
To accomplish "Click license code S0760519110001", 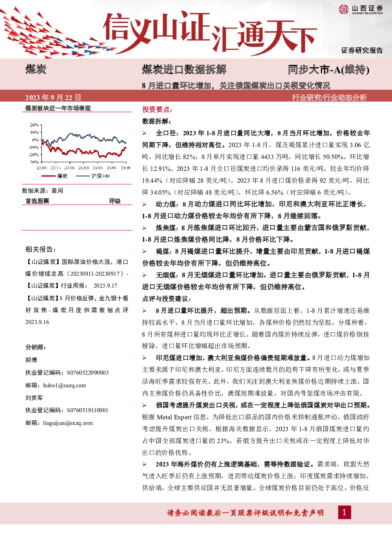I will (x=88, y=410).
